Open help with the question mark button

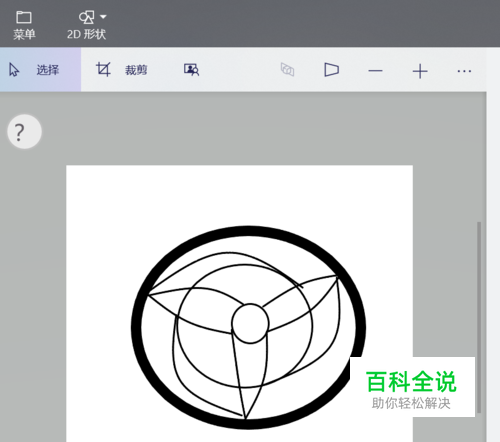point(24,132)
